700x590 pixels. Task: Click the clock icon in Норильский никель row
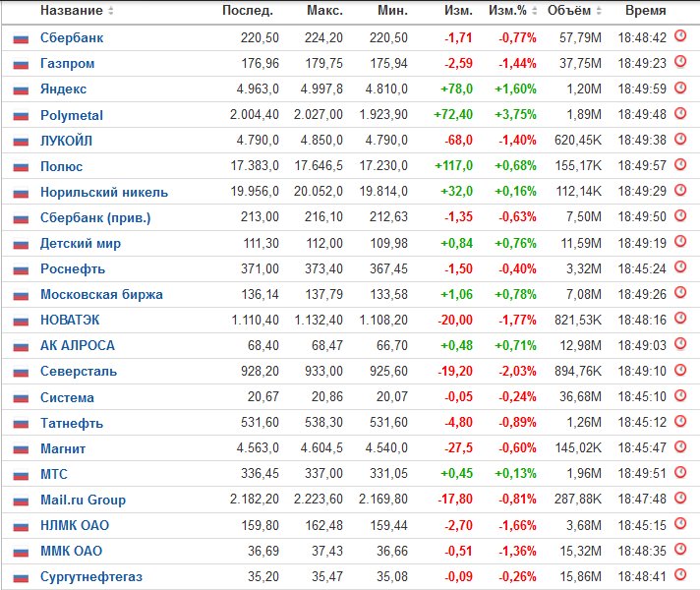(680, 190)
